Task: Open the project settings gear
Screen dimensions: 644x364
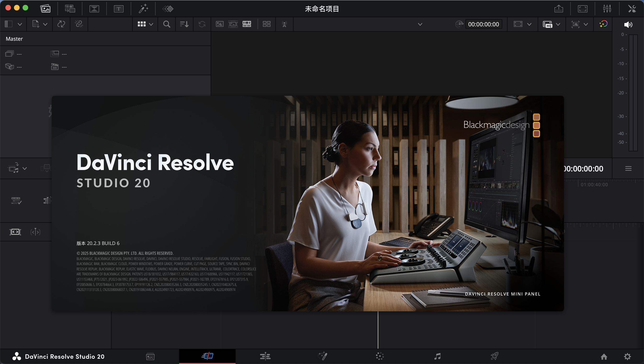Action: tap(627, 357)
